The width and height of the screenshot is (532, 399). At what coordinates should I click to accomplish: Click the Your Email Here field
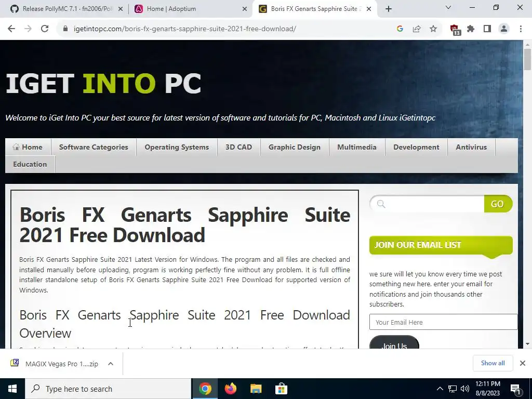click(444, 322)
